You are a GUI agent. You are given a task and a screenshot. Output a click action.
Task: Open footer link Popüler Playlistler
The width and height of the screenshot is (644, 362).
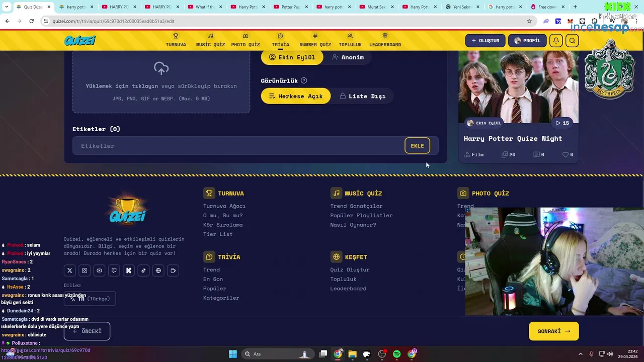click(361, 215)
